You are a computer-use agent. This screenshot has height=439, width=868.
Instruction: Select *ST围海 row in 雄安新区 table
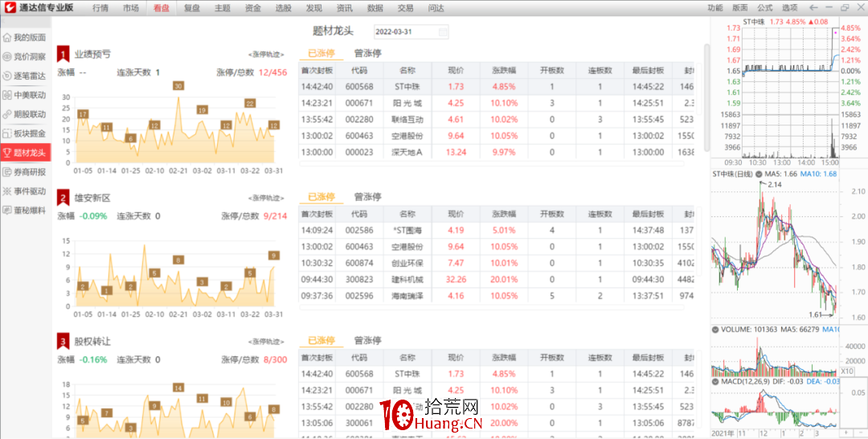[496, 230]
